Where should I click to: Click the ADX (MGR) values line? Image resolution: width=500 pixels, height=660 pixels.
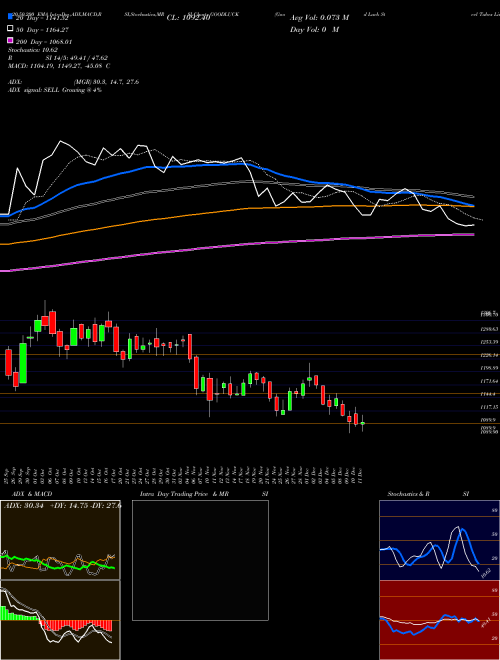tap(74, 82)
